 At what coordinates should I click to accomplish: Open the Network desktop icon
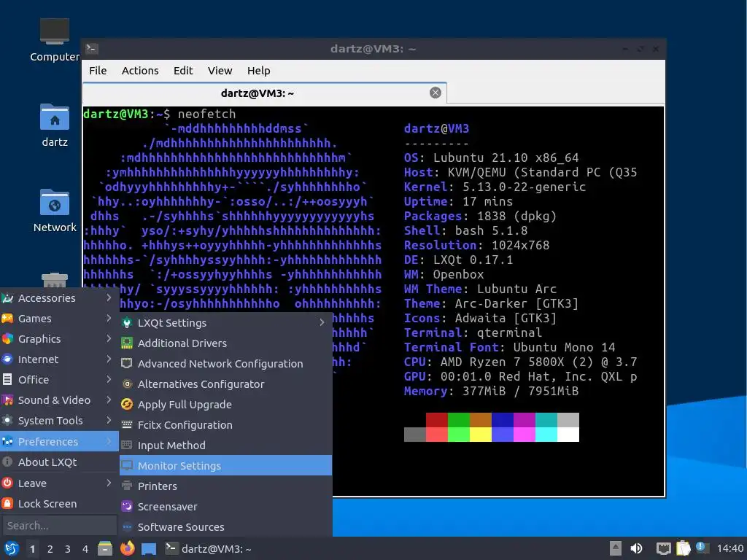coord(54,211)
